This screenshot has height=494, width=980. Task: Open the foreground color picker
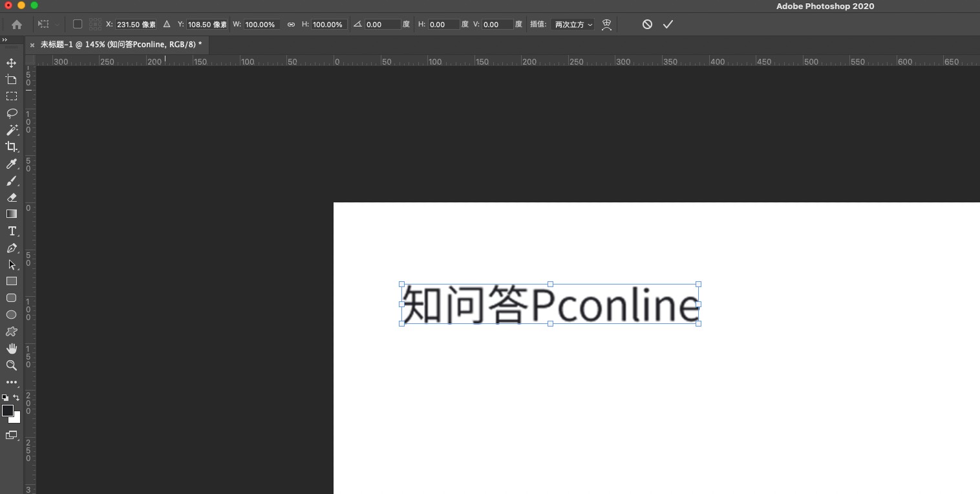tap(7, 411)
